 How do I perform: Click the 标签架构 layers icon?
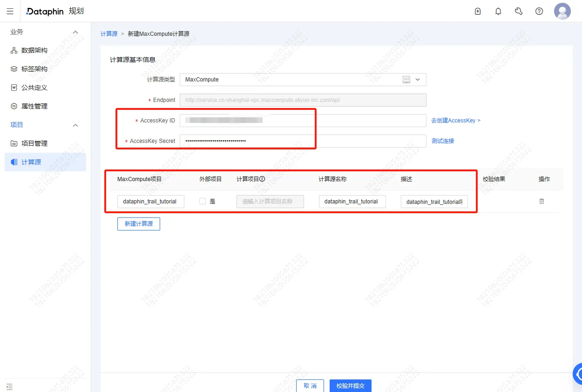(14, 69)
